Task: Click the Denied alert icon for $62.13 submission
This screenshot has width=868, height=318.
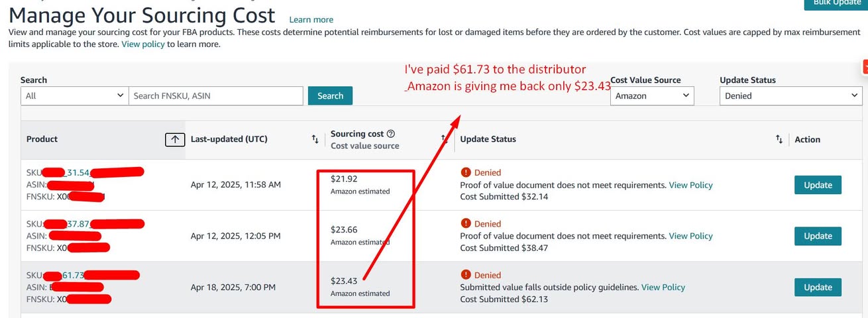Action: [465, 275]
